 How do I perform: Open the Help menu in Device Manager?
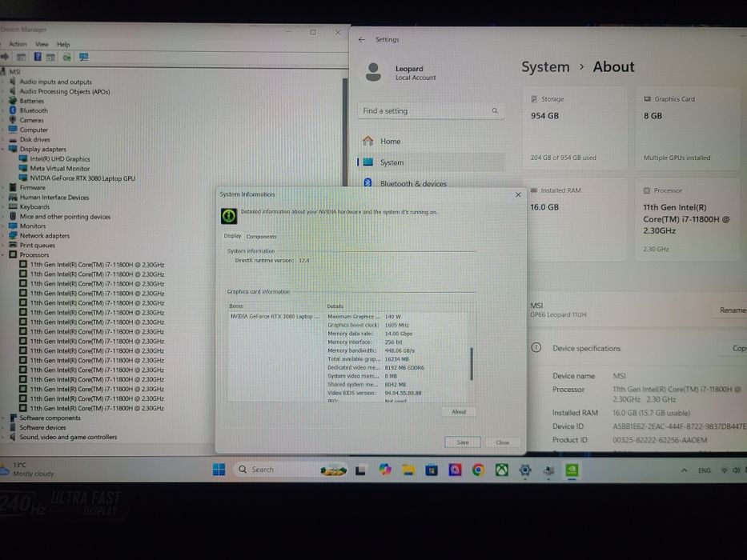tap(63, 44)
